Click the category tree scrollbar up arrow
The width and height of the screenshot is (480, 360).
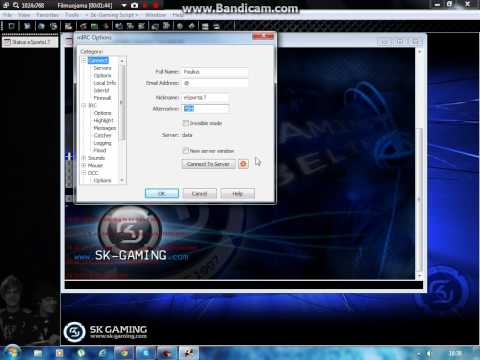point(122,61)
